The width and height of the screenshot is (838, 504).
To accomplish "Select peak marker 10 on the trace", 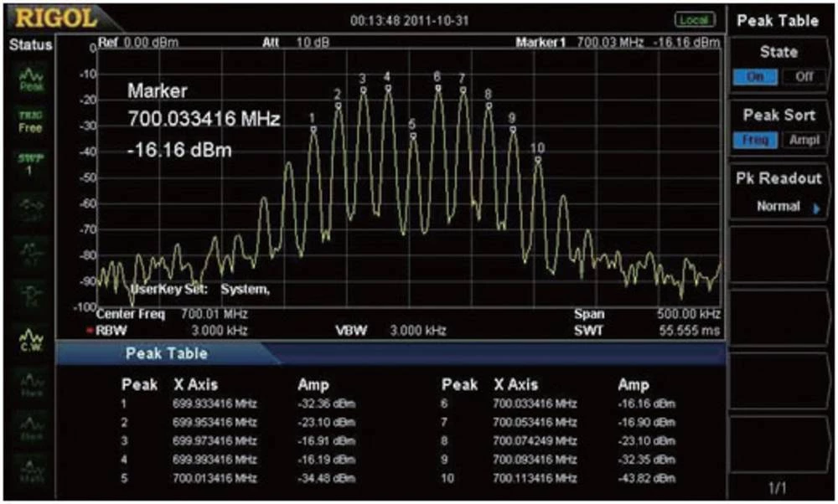I will [538, 158].
